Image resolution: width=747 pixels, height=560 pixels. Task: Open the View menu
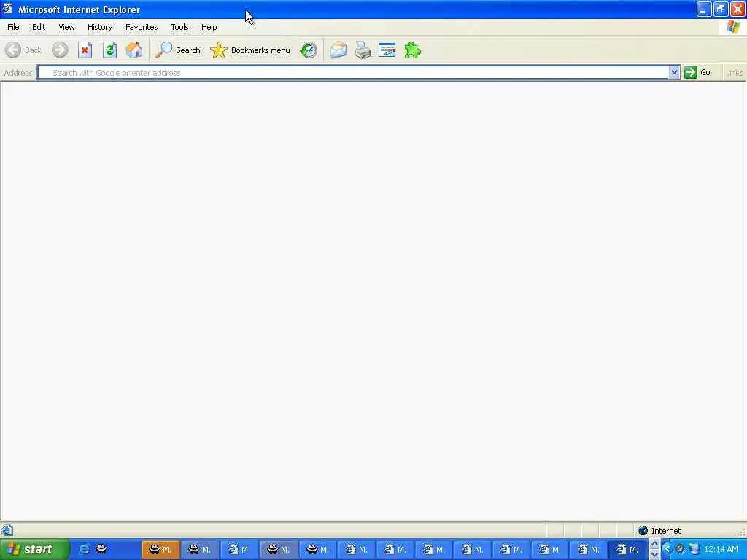[66, 27]
